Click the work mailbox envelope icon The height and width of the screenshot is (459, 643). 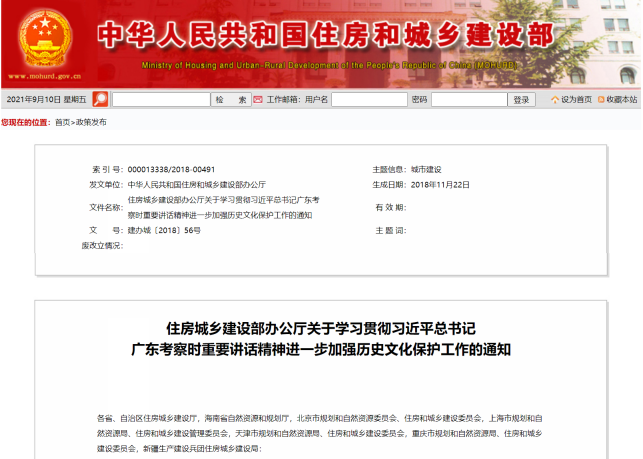(258, 100)
